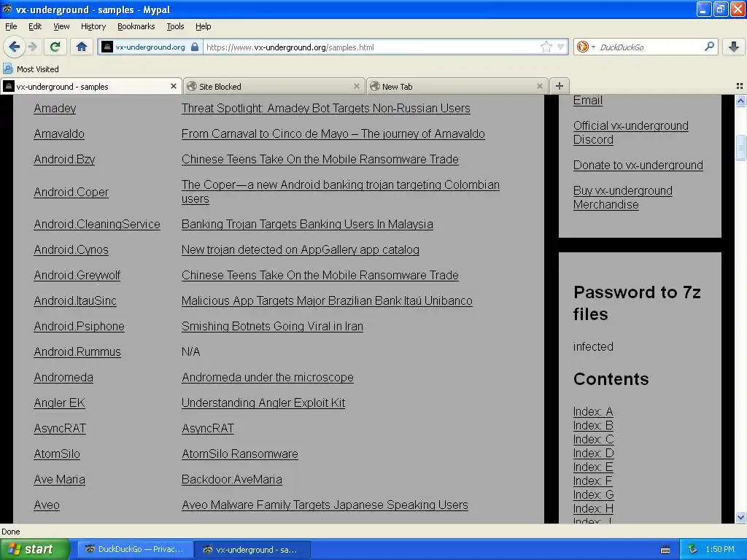Image resolution: width=747 pixels, height=560 pixels.
Task: Open the Android.ItauSinc link
Action: tap(75, 300)
